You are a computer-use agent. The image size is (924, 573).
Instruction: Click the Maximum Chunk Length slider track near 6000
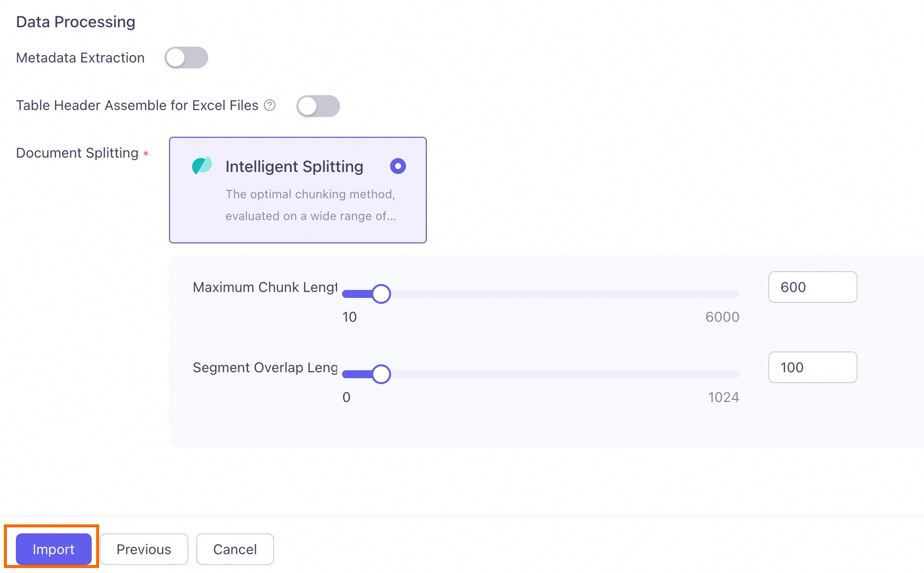click(x=729, y=294)
